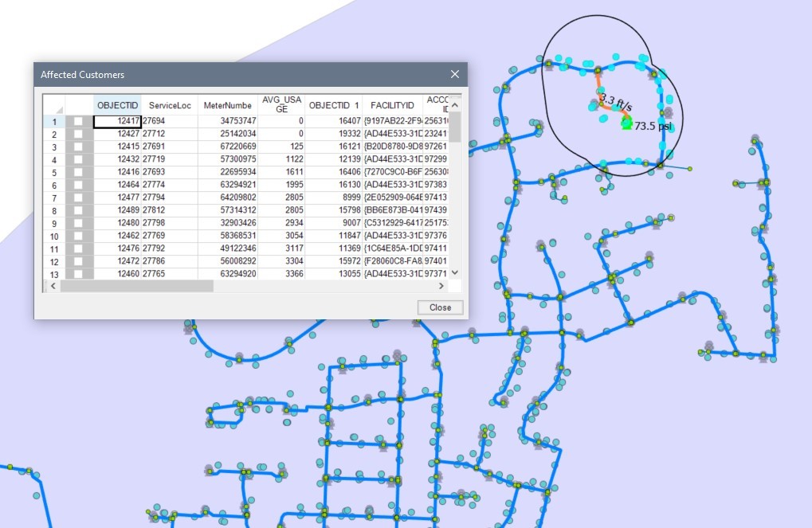
Task: Select the AVG_USAGE column header
Action: 281,105
